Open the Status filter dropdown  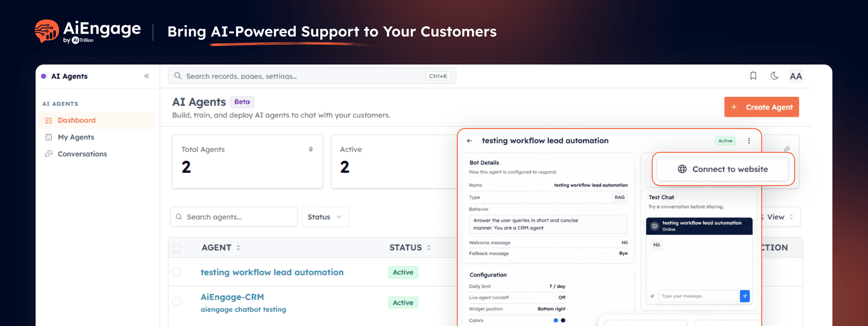tap(325, 217)
